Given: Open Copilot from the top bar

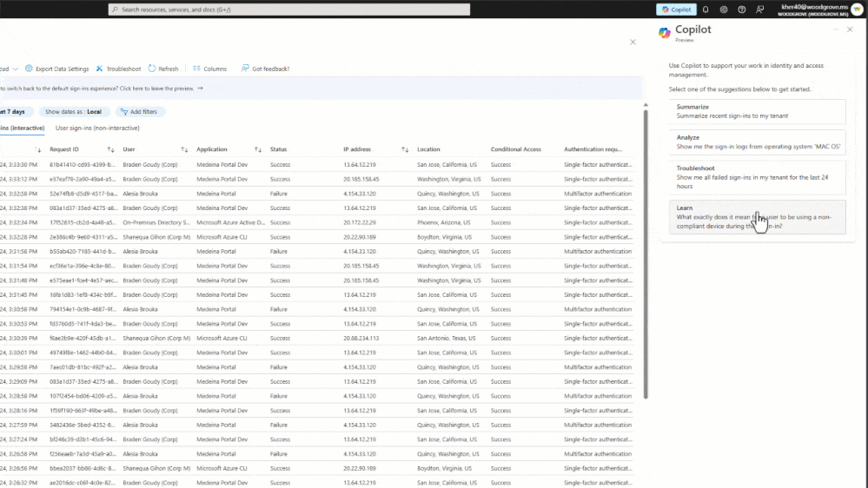Looking at the screenshot, I should [x=676, y=10].
